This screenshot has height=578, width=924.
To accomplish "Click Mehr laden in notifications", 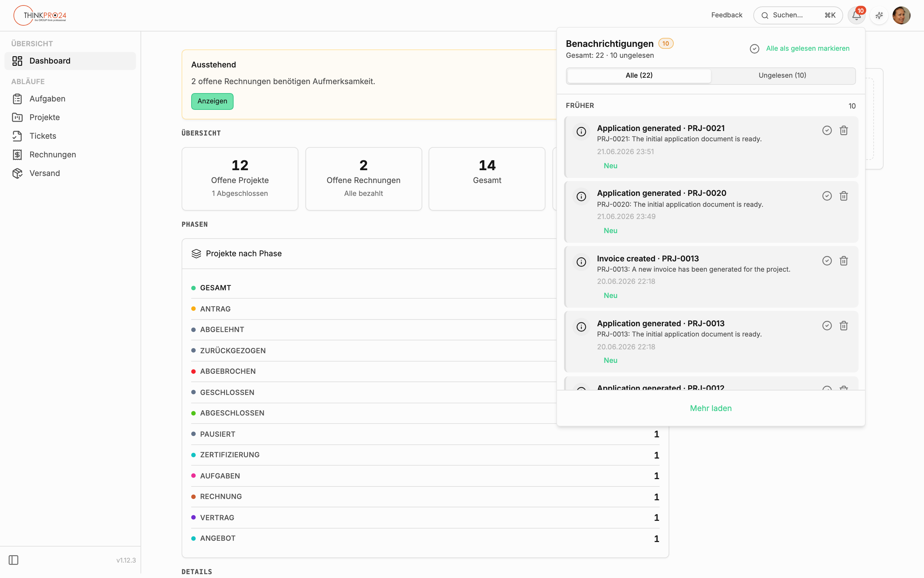I will pos(711,408).
